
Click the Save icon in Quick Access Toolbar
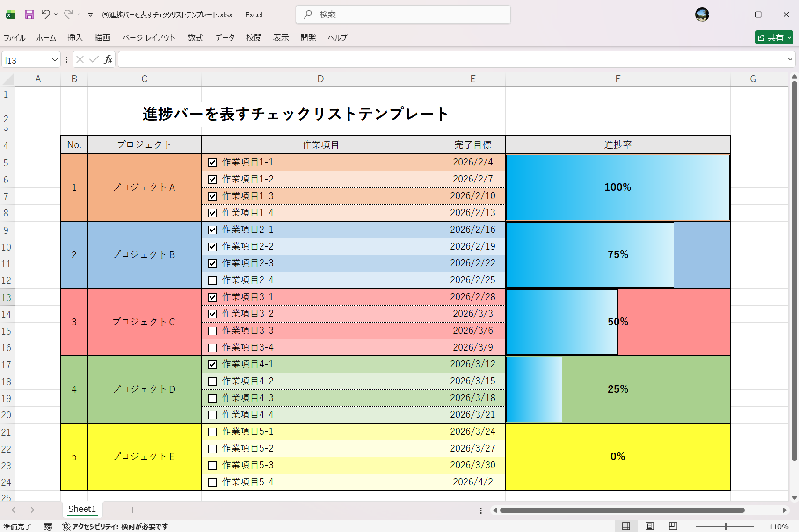(29, 14)
